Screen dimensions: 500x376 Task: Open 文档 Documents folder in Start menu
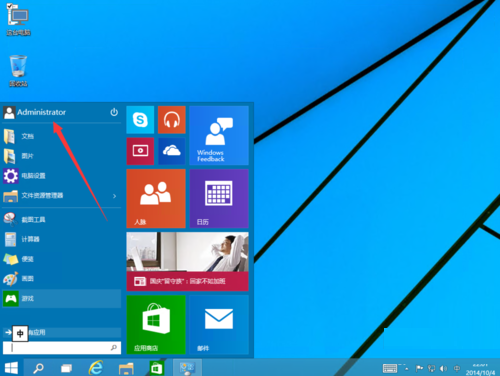(x=61, y=136)
